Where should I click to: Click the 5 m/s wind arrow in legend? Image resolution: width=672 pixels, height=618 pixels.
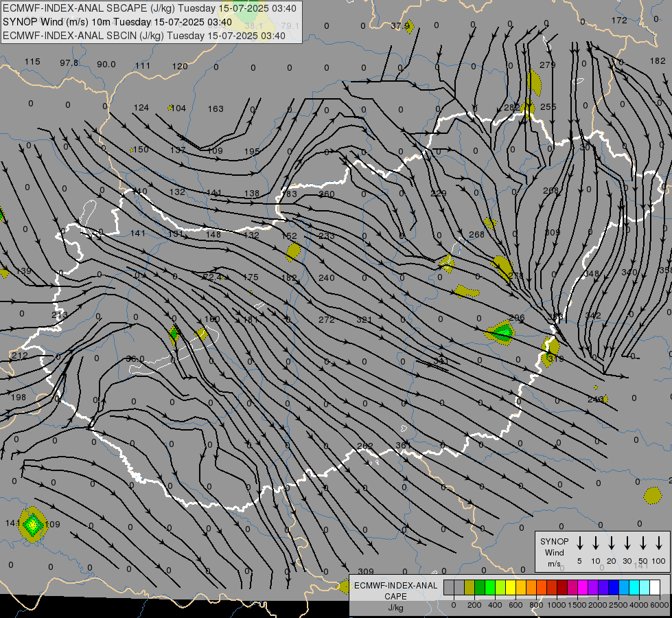pos(579,543)
